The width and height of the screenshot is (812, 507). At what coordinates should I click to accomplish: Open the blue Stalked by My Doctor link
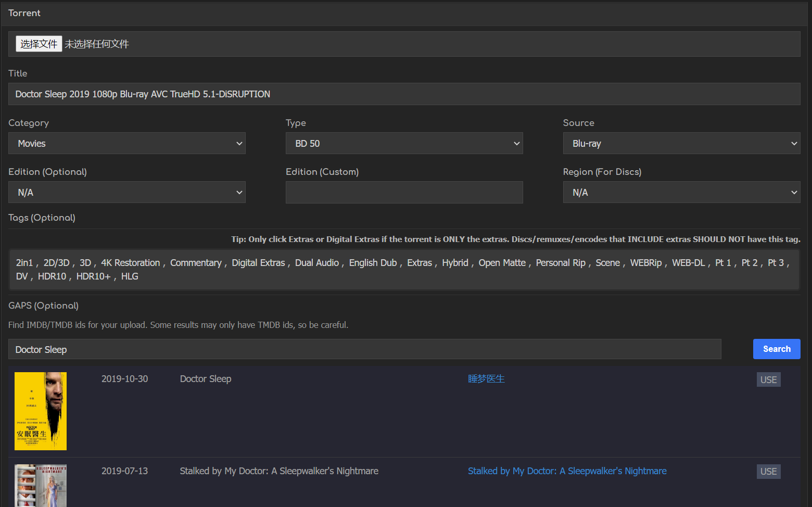[x=567, y=471]
